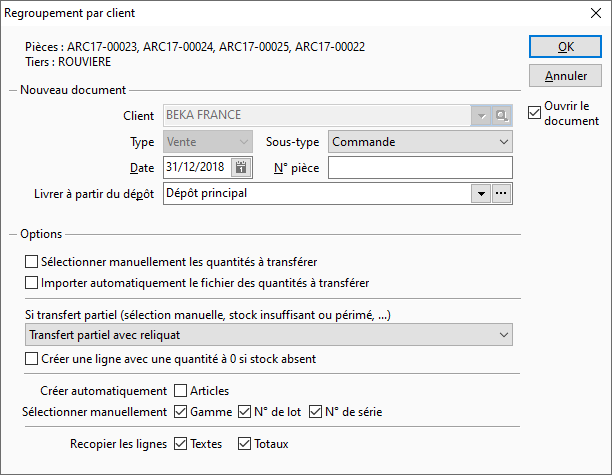Click the ellipsis button beside Dépôt principal

[x=501, y=194]
